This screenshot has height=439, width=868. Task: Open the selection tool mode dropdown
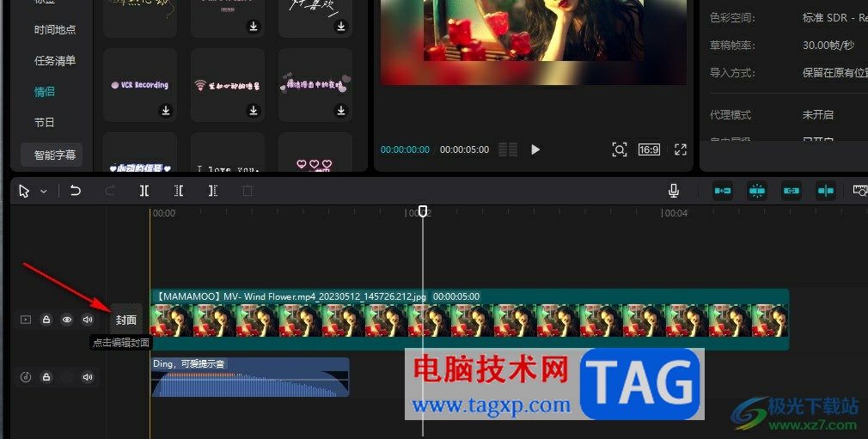tap(44, 192)
